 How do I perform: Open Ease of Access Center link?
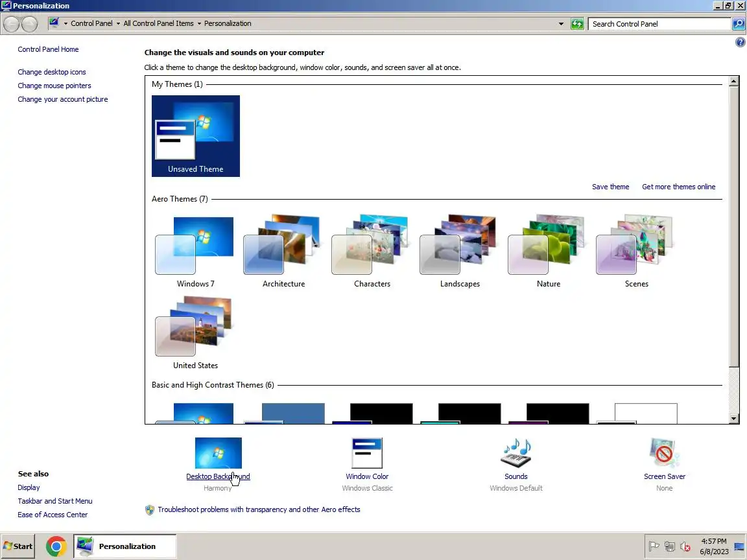point(53,515)
